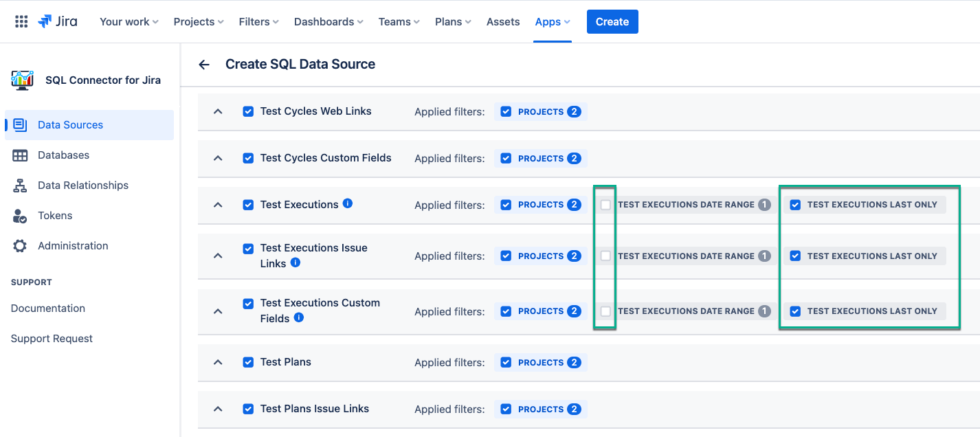Enable Date Range filter for Test Executions row
This screenshot has height=437, width=980.
pyautogui.click(x=605, y=205)
